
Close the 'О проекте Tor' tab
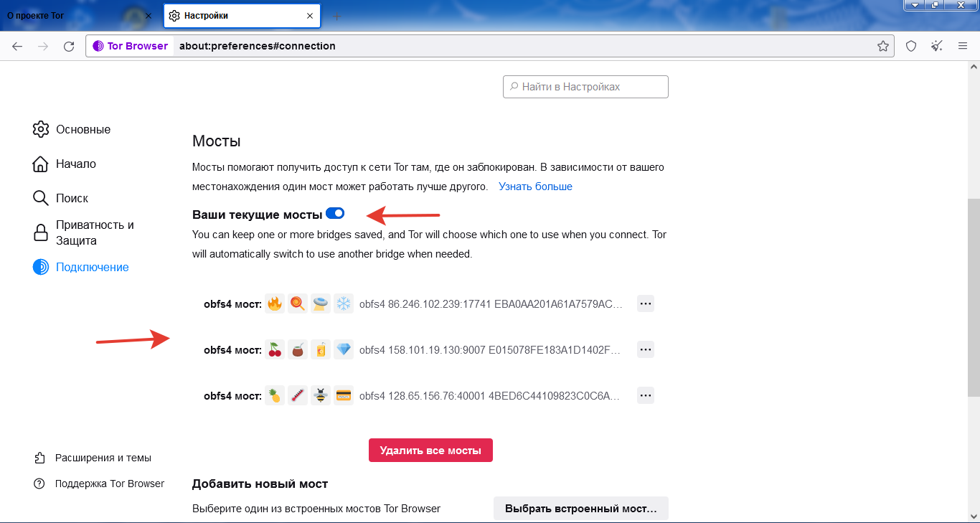149,15
